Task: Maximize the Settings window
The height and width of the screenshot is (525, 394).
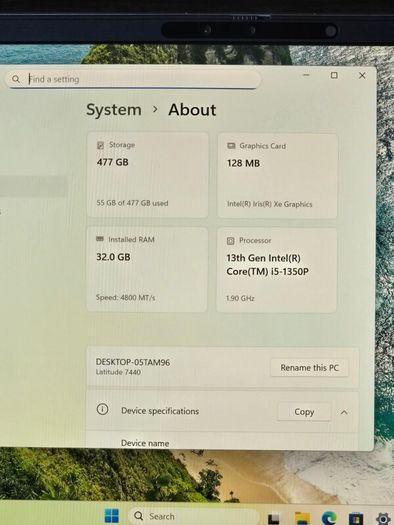Action: pos(334,75)
